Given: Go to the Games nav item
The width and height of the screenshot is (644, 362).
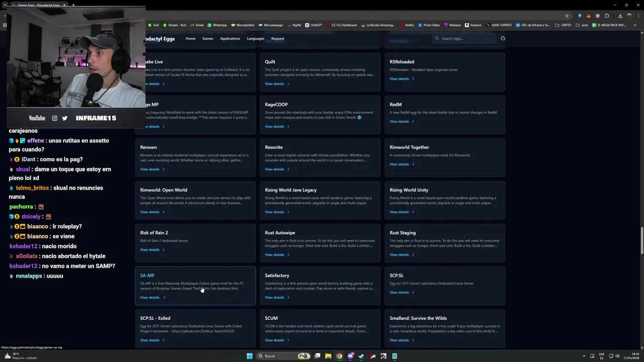Looking at the screenshot, I should 208,38.
